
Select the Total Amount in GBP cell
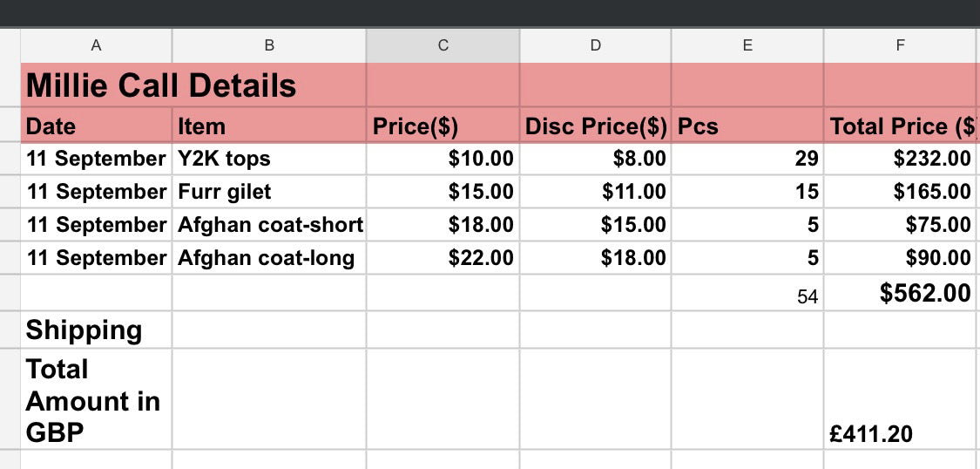pos(96,399)
